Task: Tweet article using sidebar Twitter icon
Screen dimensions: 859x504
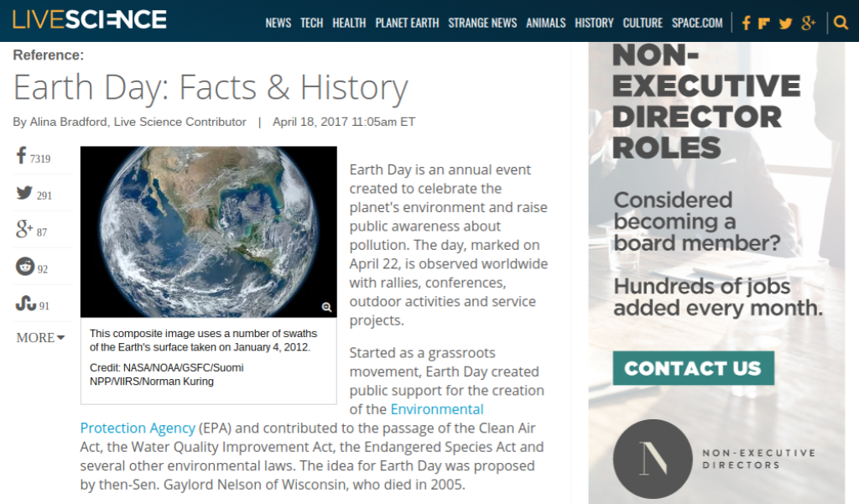Action: 24,194
